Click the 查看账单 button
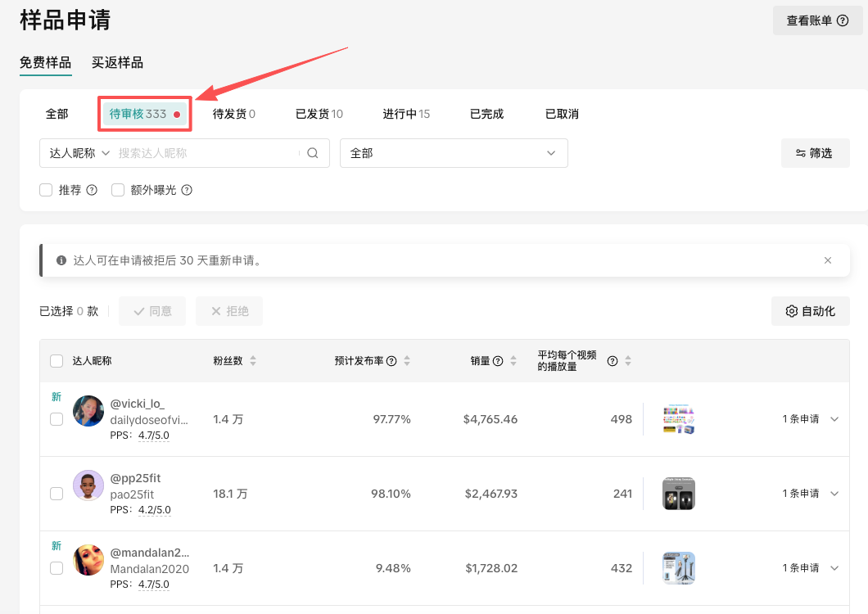This screenshot has width=868, height=614. click(817, 20)
